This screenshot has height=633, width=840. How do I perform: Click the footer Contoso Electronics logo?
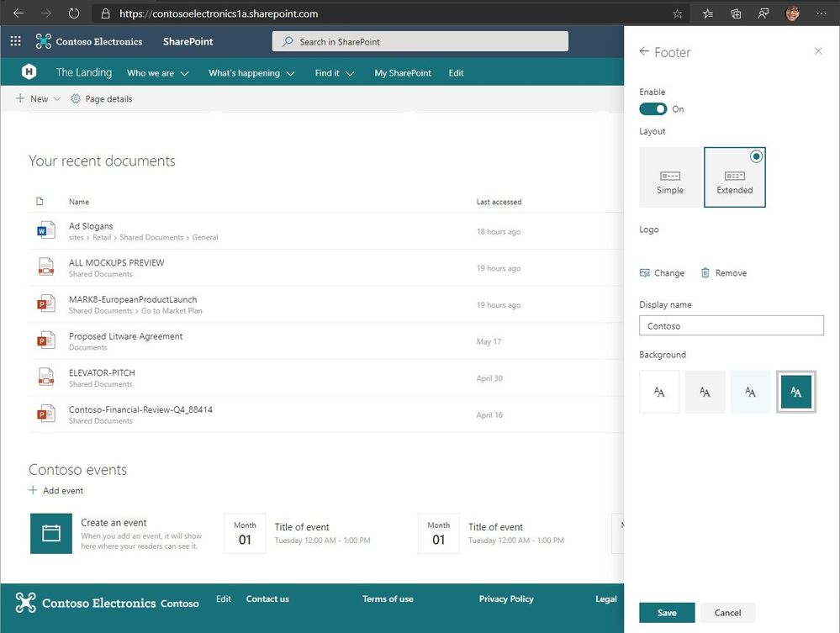tap(86, 603)
